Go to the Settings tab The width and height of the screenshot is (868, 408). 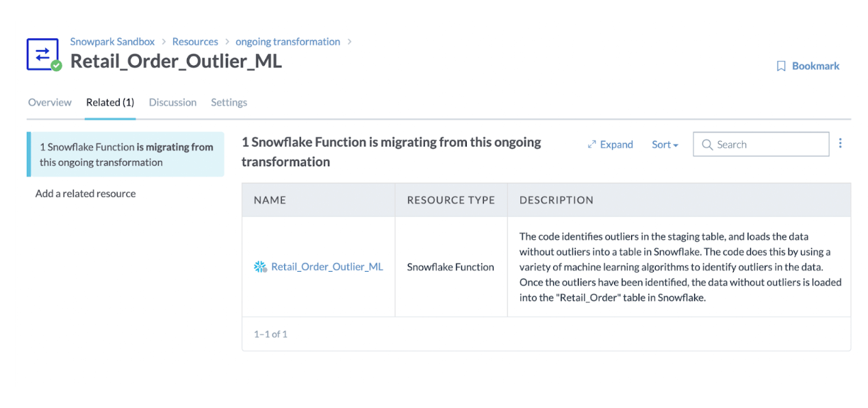[x=229, y=103]
